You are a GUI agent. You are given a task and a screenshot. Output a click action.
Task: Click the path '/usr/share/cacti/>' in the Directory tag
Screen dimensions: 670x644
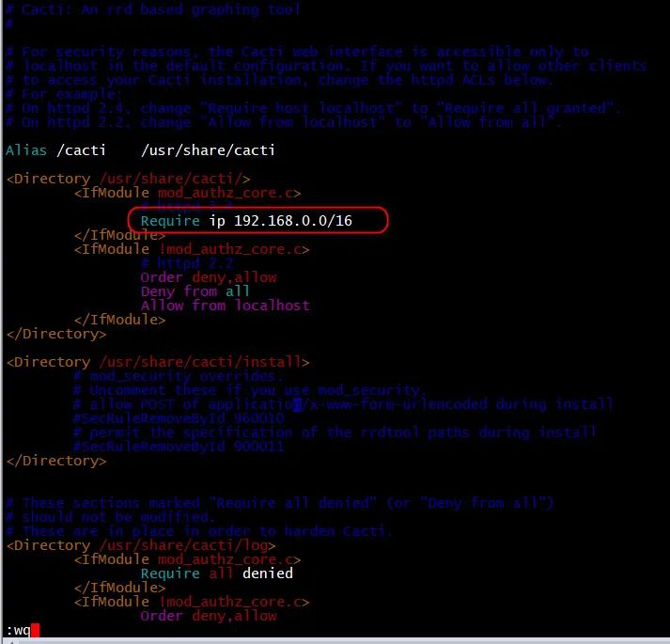tap(175, 179)
